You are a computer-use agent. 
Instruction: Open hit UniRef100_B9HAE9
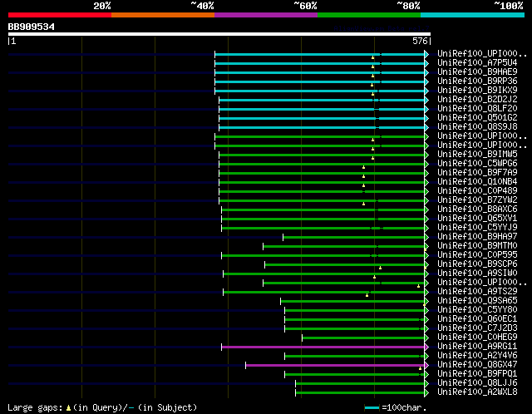[477, 72]
